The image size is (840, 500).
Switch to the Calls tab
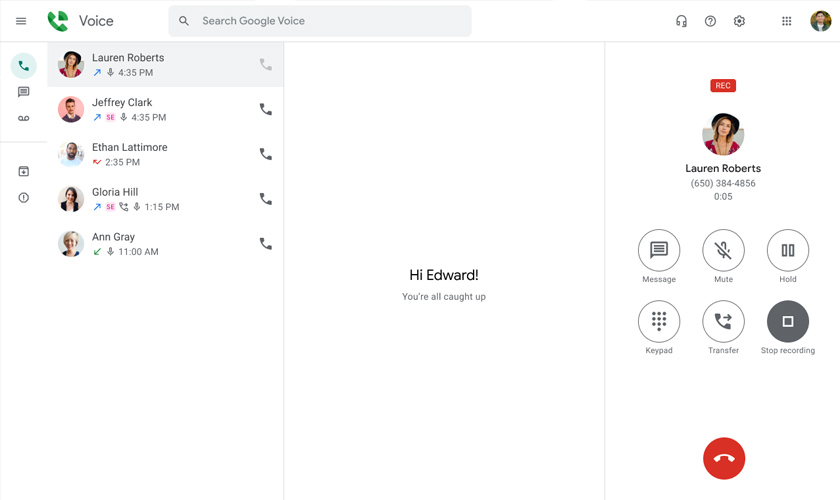tap(24, 66)
